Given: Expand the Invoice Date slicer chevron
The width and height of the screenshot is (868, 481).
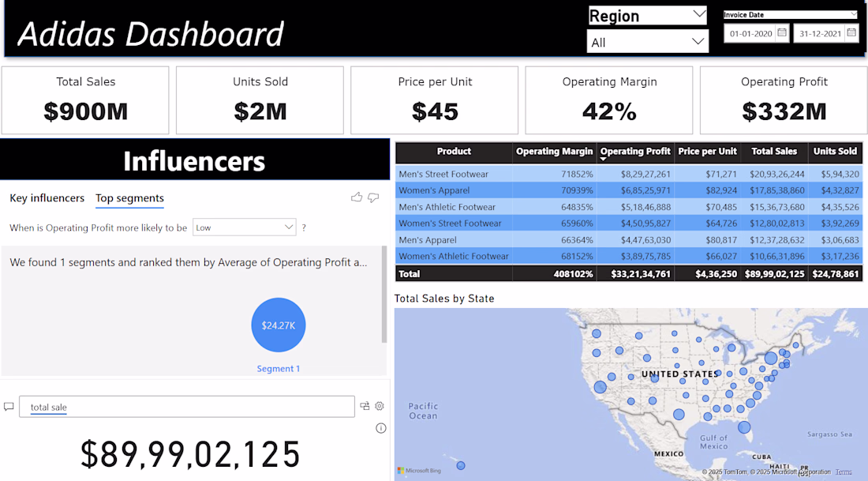Looking at the screenshot, I should pyautogui.click(x=854, y=14).
